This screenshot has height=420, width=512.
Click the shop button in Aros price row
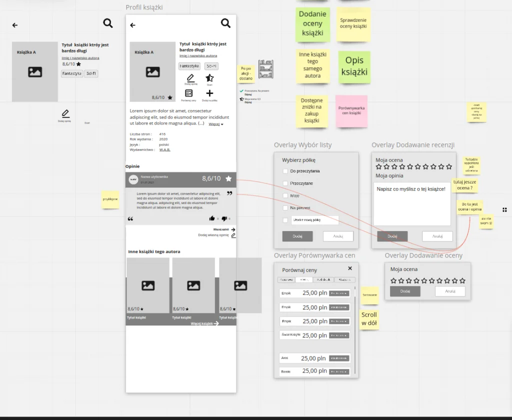(339, 358)
